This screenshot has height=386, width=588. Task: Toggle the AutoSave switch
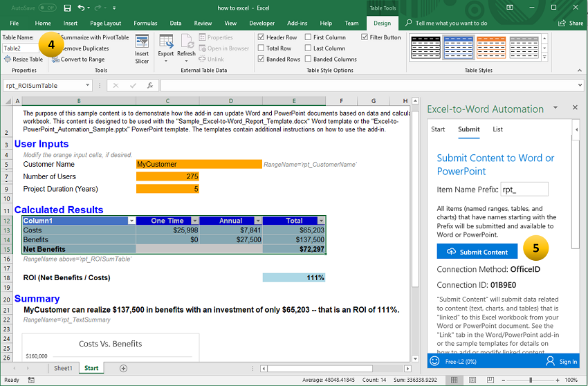47,8
